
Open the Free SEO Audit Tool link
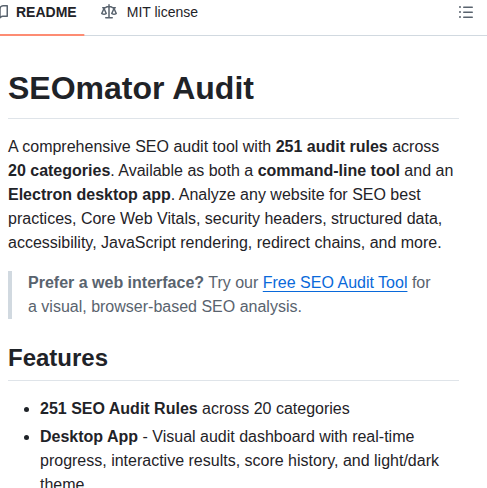coord(335,283)
